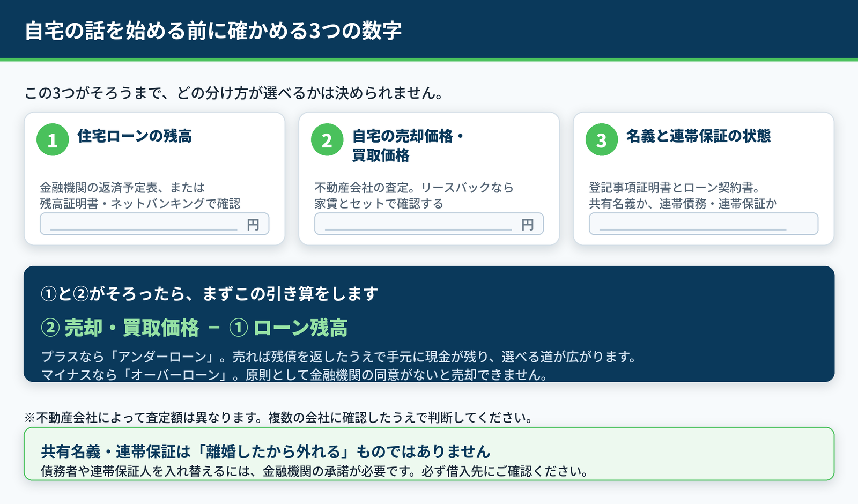Click the footnote ※不動産会社によって査定額は異なります
The width and height of the screenshot is (858, 504).
tap(278, 418)
